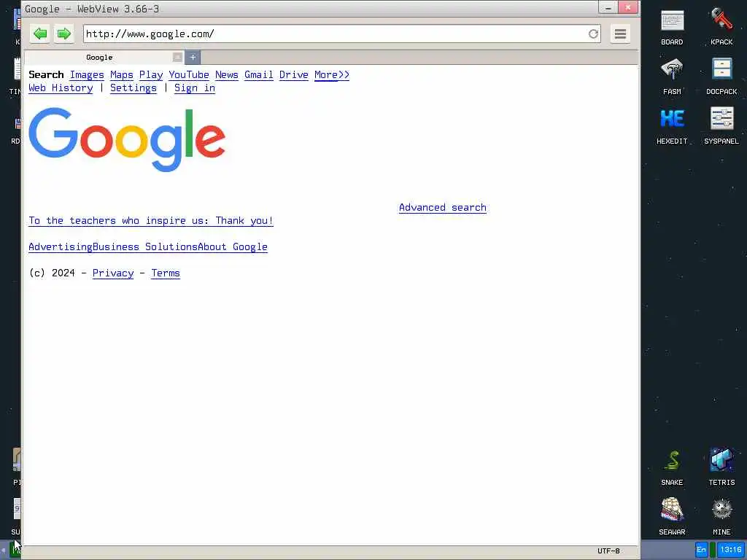747x560 pixels.
Task: Click the 13:16 taskbar clock
Action: coord(731,550)
